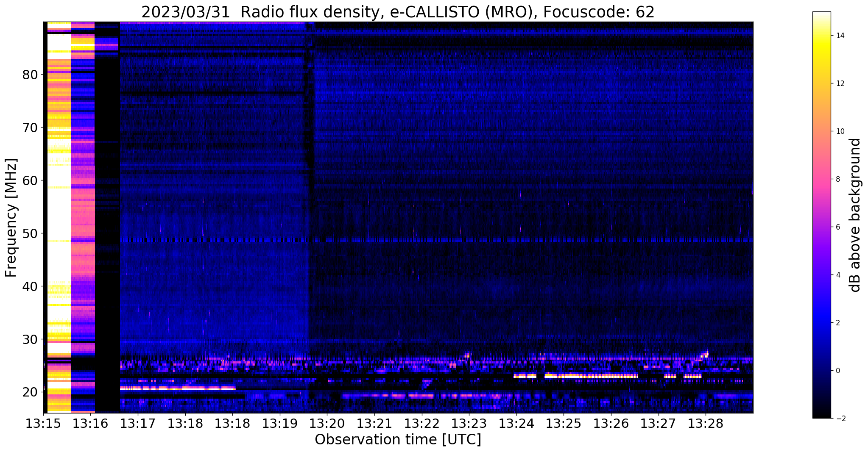Click the 13:22 time tick label
The height and width of the screenshot is (452, 868).
pyautogui.click(x=422, y=423)
